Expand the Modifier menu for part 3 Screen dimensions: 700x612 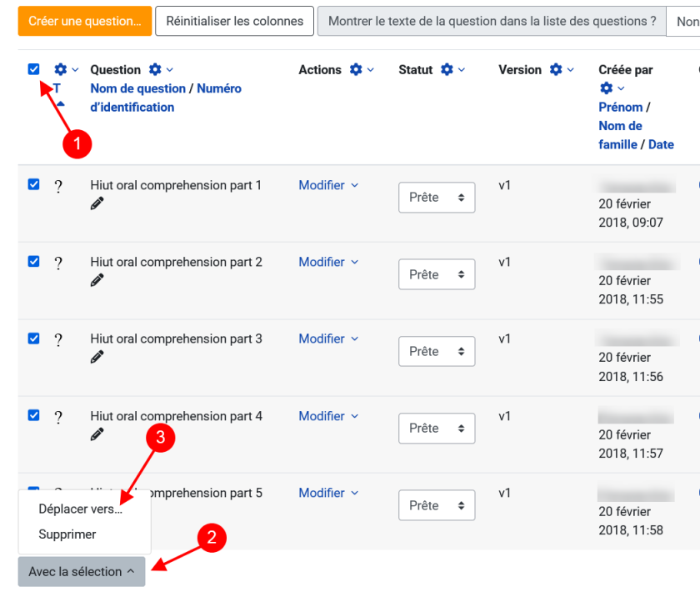328,339
